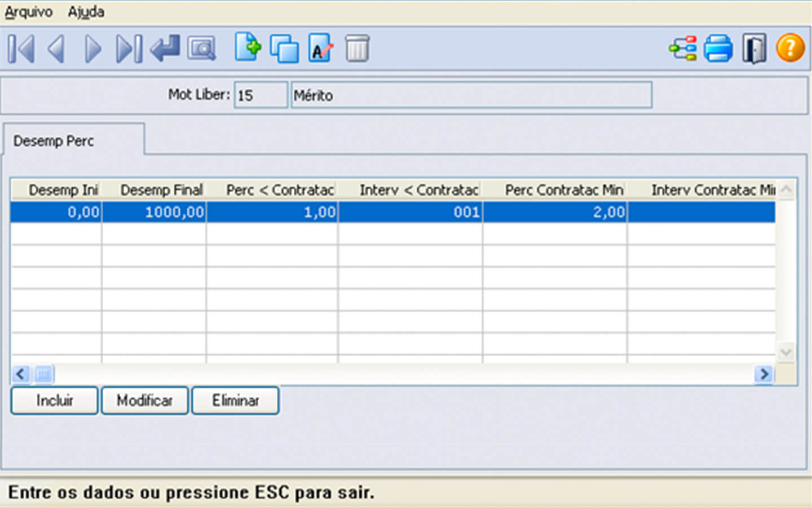Image resolution: width=812 pixels, height=508 pixels.
Task: Open help with the orange question mark
Action: 790,48
